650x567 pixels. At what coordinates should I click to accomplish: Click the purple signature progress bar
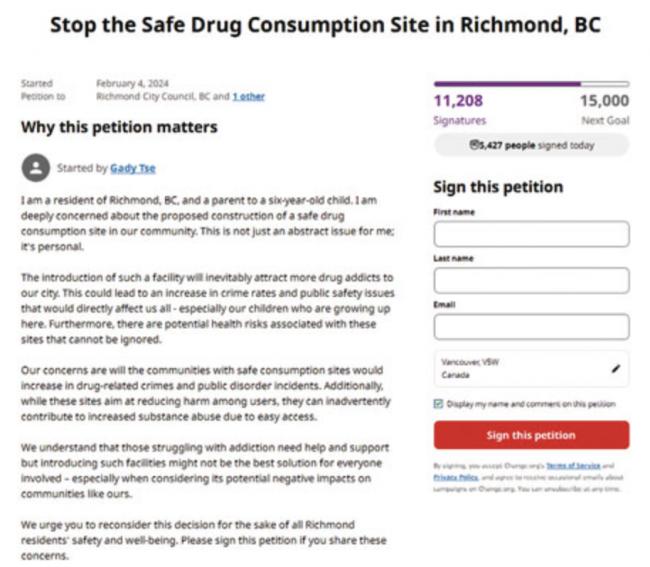click(x=530, y=84)
